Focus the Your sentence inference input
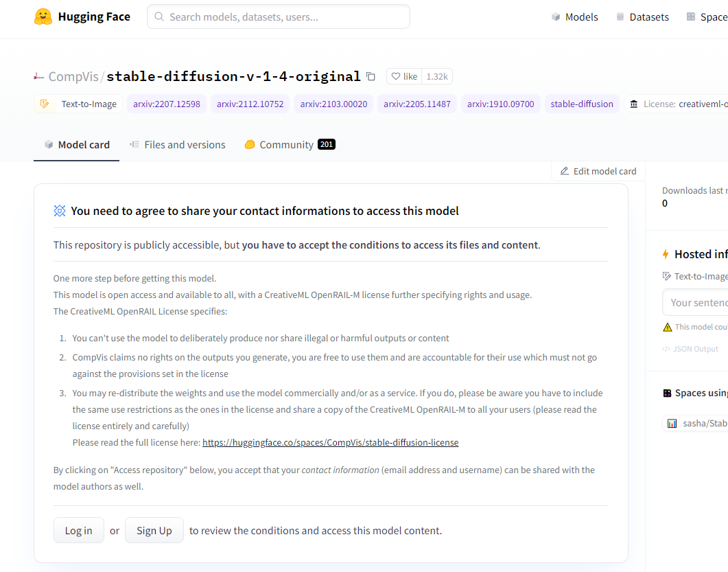Screen dimensions: 728x572 (x=695, y=303)
